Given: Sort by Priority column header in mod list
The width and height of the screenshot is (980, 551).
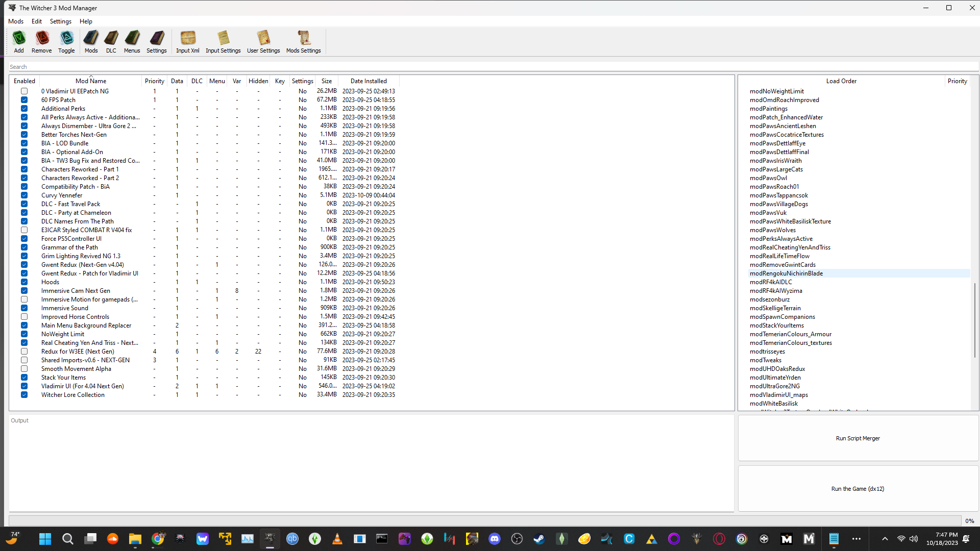Looking at the screenshot, I should coord(154,81).
